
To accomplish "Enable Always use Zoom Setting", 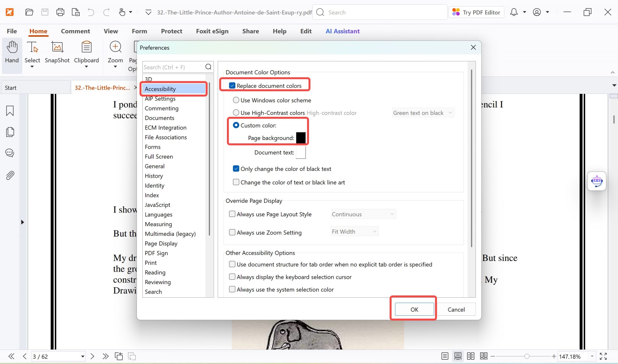I will click(x=232, y=232).
